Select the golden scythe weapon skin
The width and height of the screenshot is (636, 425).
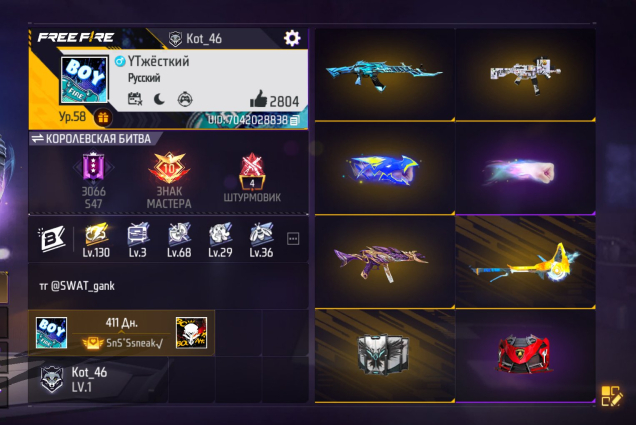click(525, 262)
